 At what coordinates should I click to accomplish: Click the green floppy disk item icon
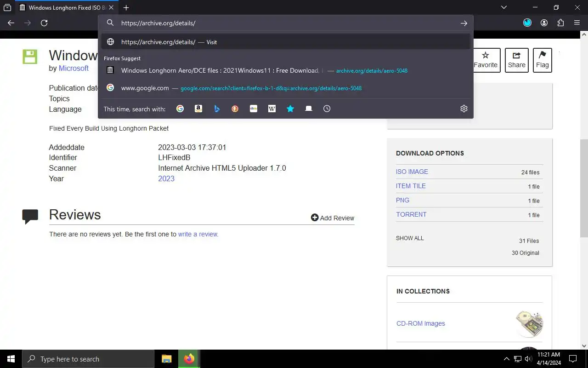(x=30, y=57)
